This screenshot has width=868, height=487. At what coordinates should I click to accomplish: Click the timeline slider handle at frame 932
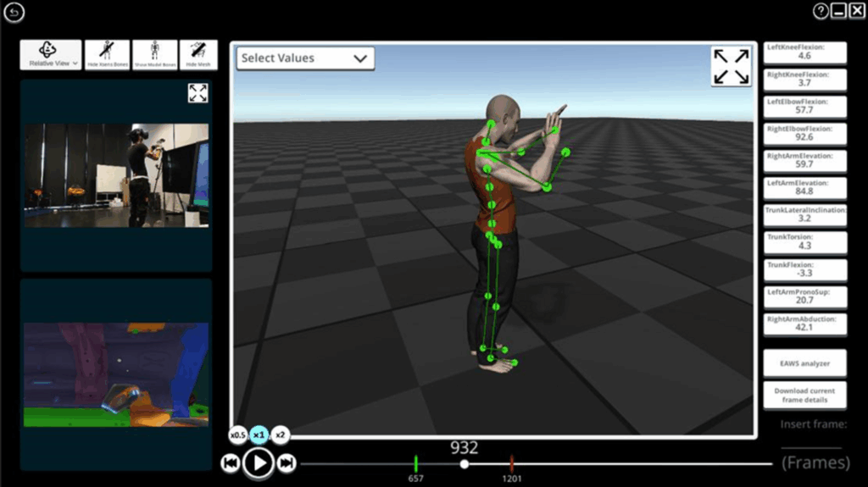464,463
